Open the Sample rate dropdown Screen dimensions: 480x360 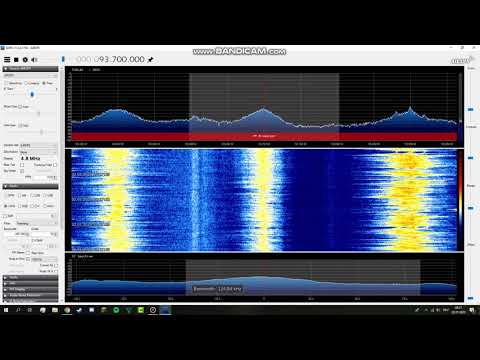[38, 145]
